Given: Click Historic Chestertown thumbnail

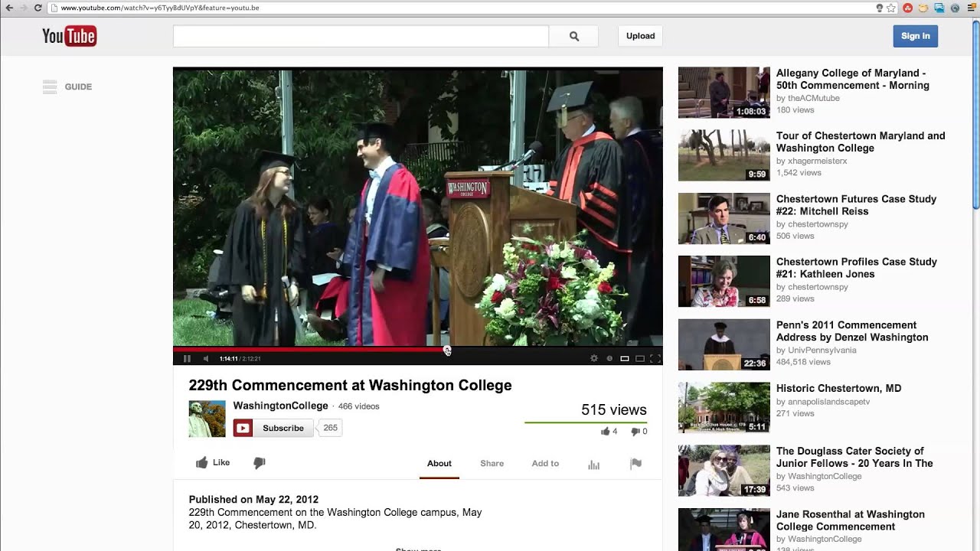Looking at the screenshot, I should coord(724,408).
